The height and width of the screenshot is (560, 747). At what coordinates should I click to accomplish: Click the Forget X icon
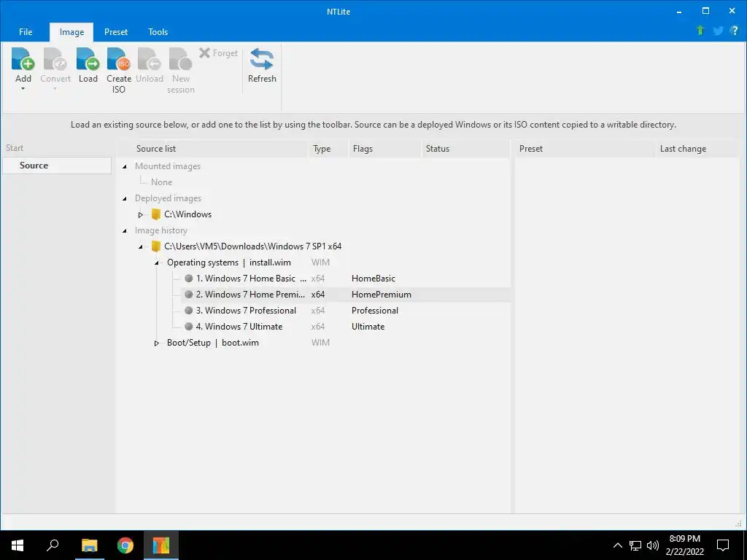tap(204, 52)
